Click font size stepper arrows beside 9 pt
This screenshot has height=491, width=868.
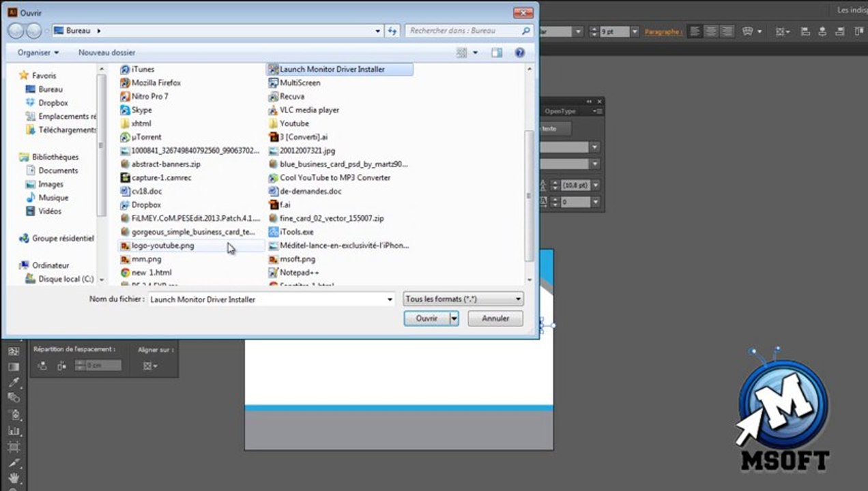[x=594, y=31]
